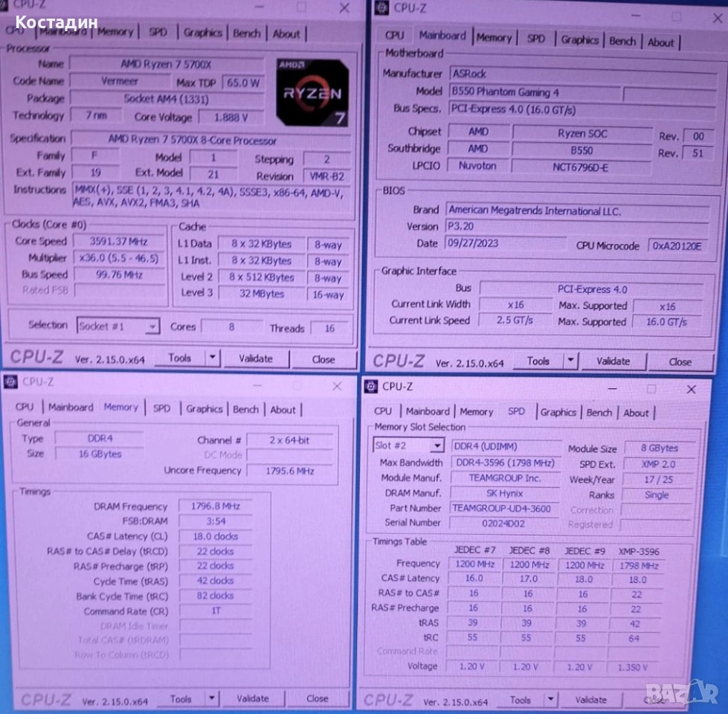
Task: Click the XMP-3596 column header in Timings Table
Action: coord(638,552)
